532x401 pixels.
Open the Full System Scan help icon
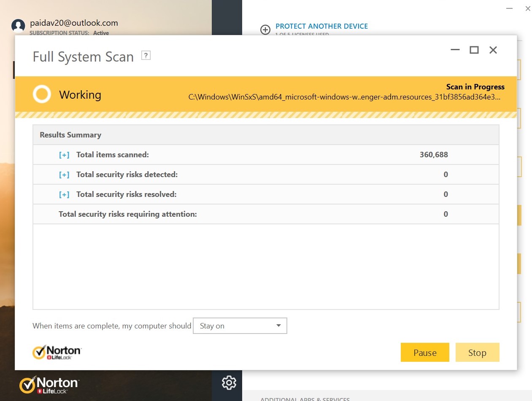pyautogui.click(x=146, y=55)
